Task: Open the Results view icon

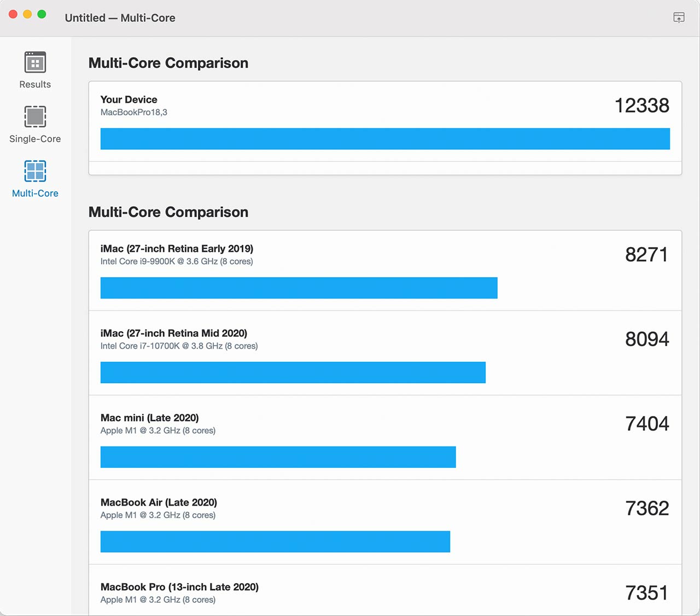Action: 35,62
